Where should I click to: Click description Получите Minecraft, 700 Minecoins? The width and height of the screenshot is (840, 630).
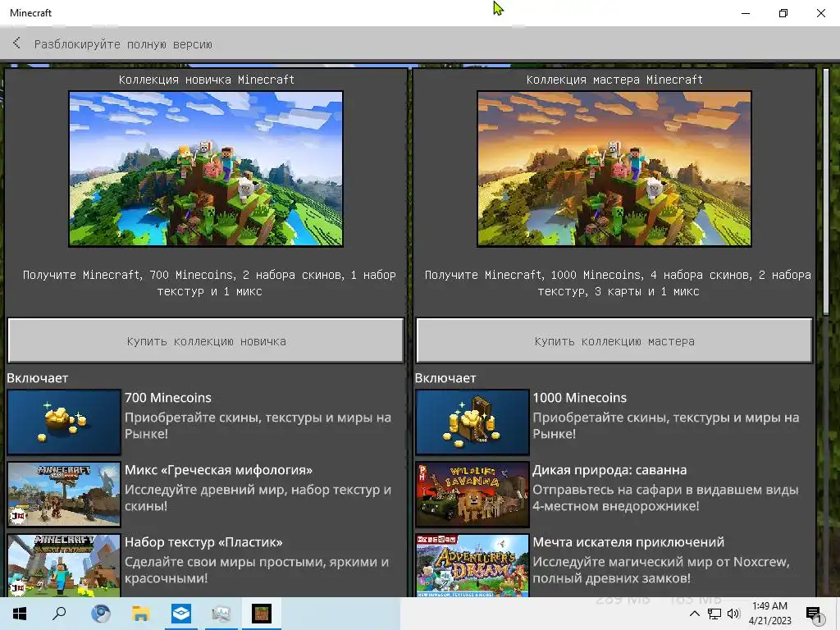pos(209,283)
